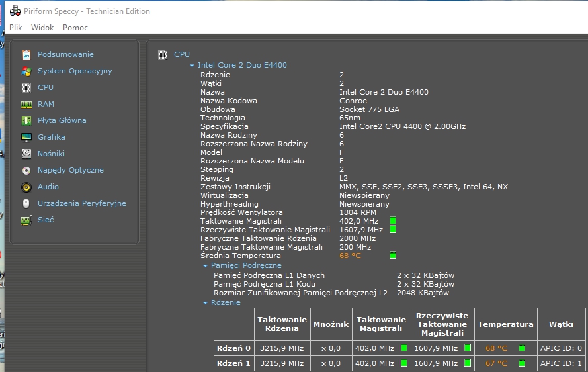Click the Wątki column header
Screen dimensions: 588x372
561,324
